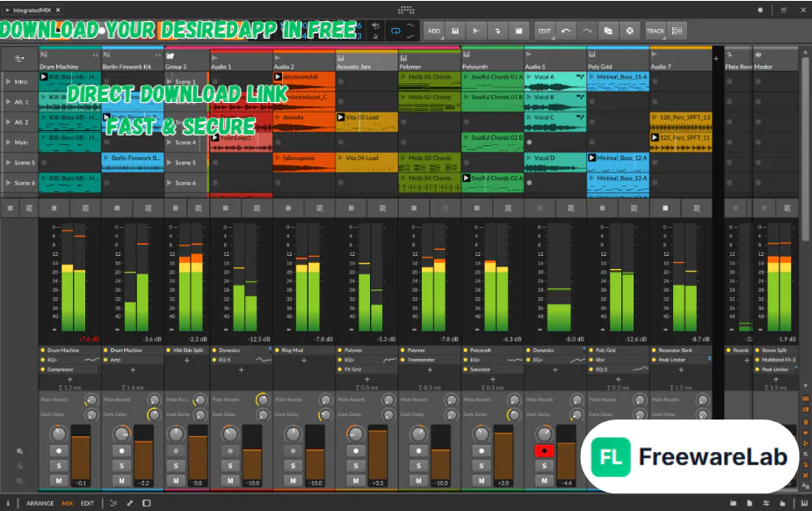This screenshot has height=511, width=812.
Task: Open the ADD dropdown in the toolbar
Action: tap(434, 30)
